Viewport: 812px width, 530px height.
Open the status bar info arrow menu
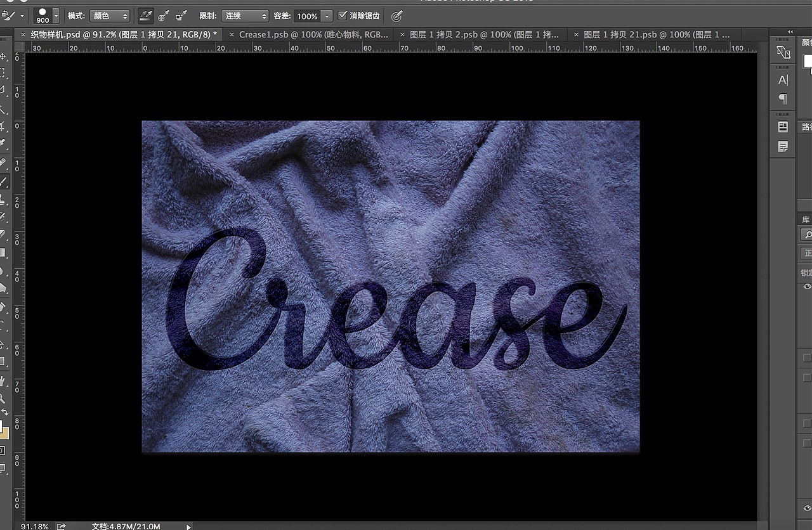[188, 526]
